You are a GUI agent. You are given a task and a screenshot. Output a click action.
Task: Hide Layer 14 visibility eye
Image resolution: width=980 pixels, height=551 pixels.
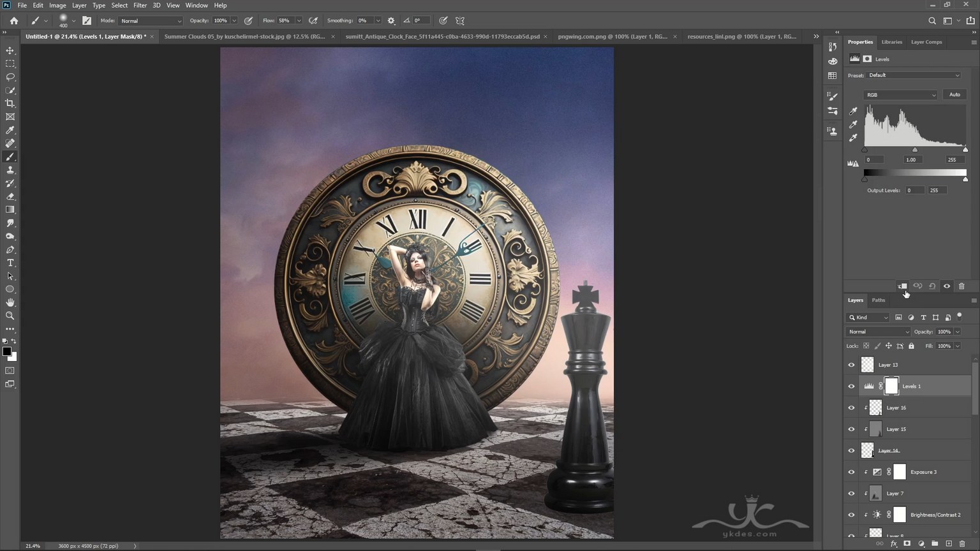[x=851, y=451]
